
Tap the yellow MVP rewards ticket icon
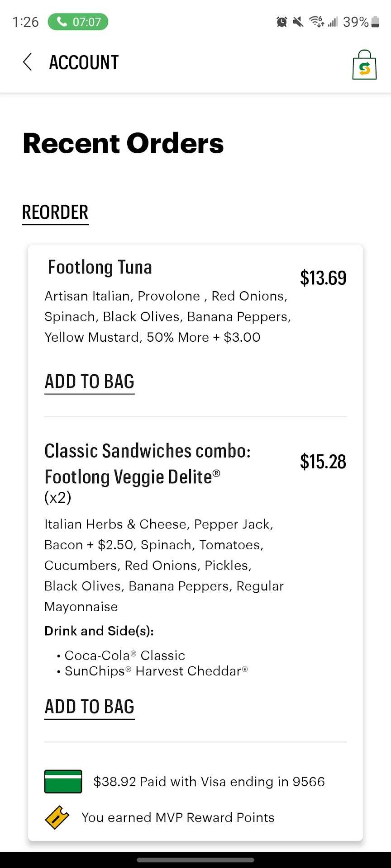57,817
